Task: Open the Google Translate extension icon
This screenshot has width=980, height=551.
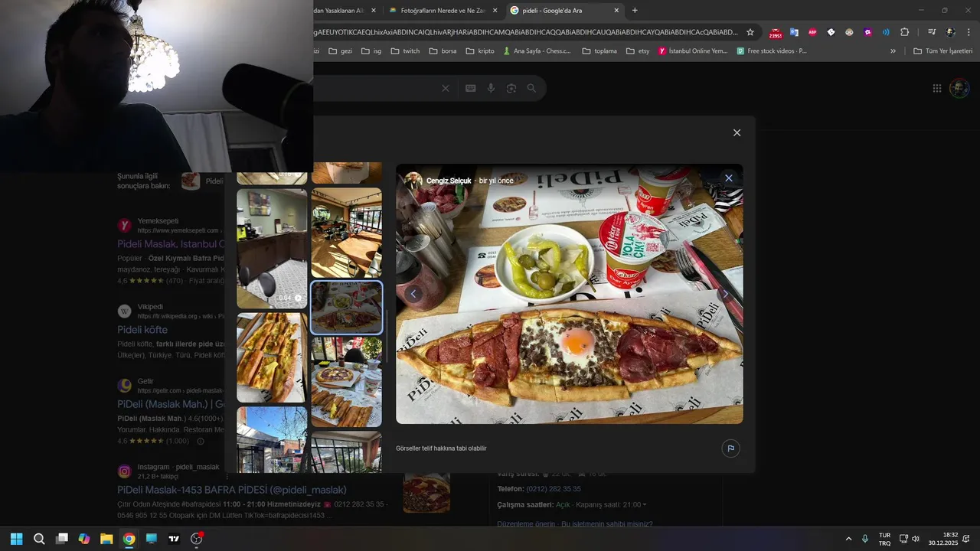Action: tap(794, 32)
